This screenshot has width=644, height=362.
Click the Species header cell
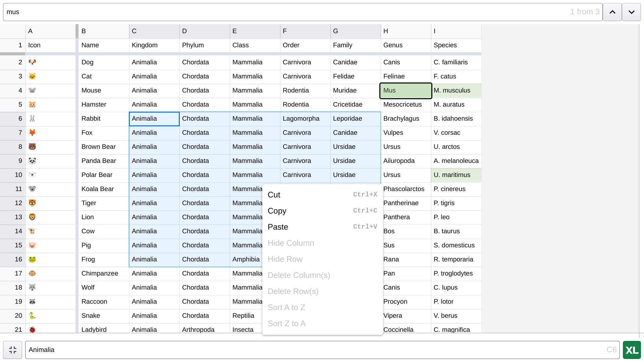pyautogui.click(x=456, y=45)
